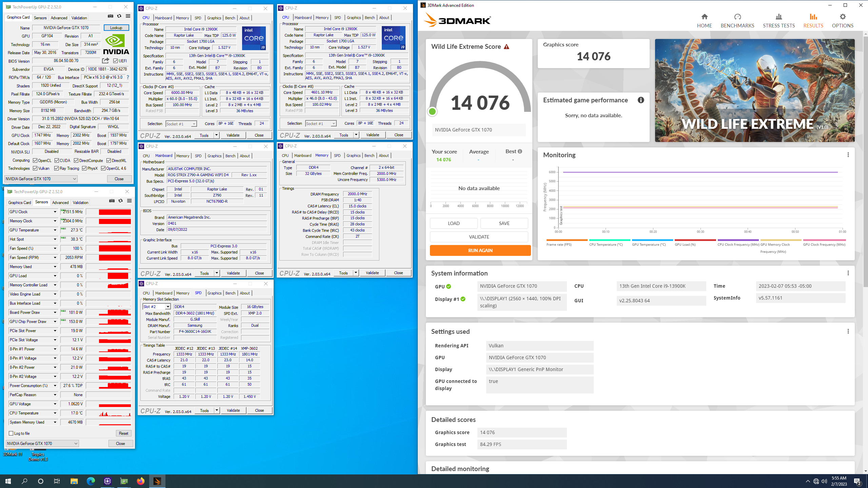Toggle the DirectML checkbox
This screenshot has height=488, width=868.
coord(109,161)
